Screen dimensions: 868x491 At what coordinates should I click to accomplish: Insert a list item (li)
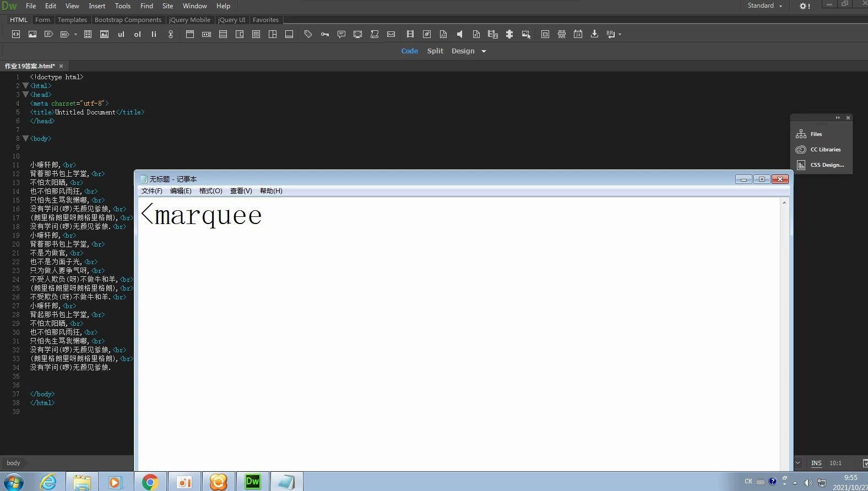tap(154, 34)
